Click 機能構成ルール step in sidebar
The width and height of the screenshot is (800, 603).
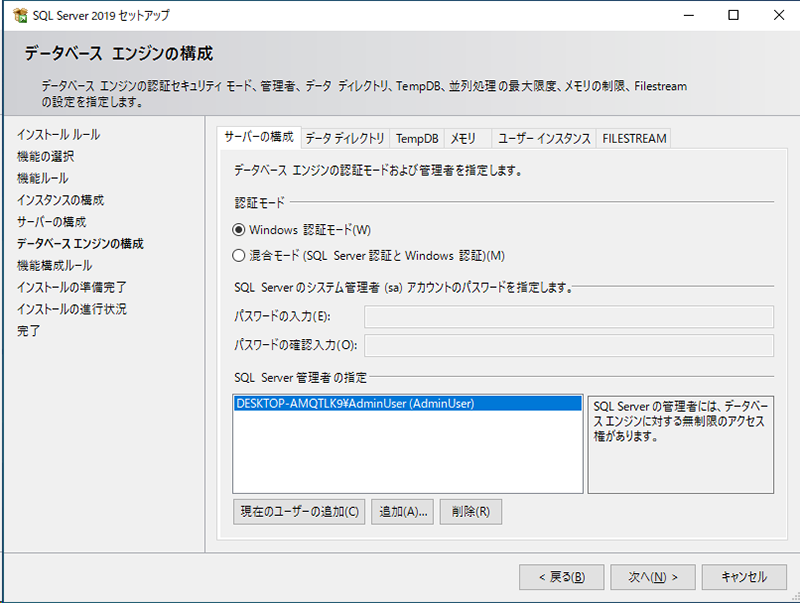54,266
